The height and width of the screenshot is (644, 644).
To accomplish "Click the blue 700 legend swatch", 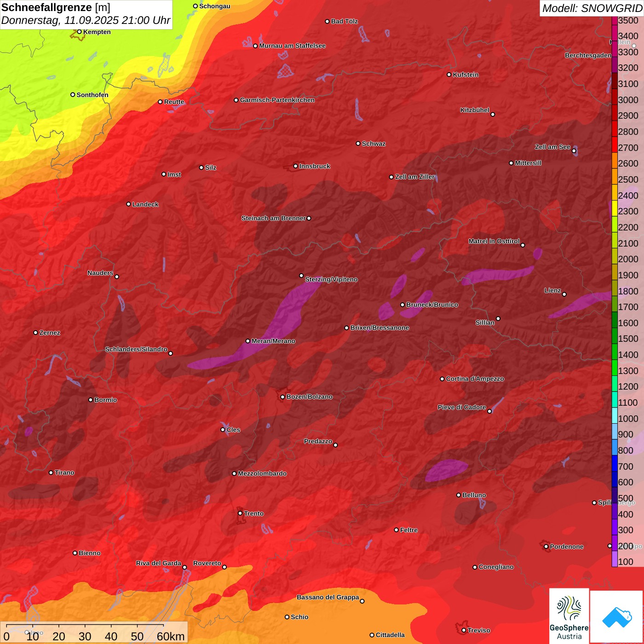I will pyautogui.click(x=615, y=463).
